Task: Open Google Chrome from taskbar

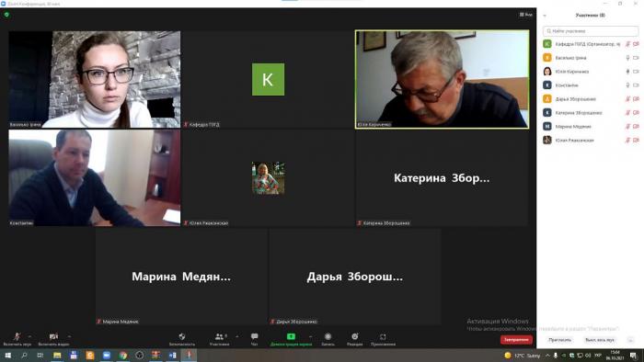Action: pos(123,356)
